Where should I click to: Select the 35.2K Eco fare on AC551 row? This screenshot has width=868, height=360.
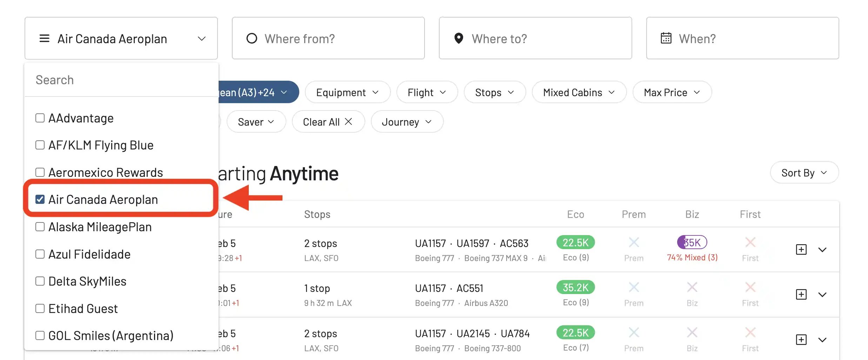[x=575, y=287]
